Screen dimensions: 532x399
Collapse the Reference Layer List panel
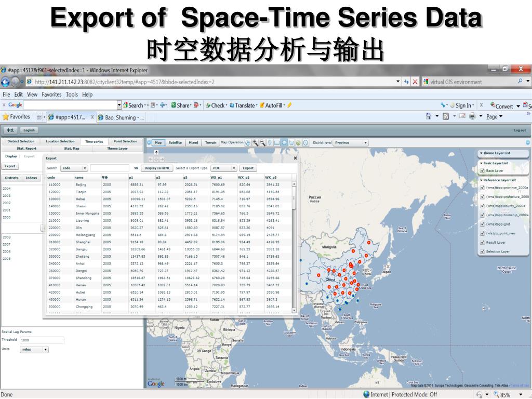[481, 180]
